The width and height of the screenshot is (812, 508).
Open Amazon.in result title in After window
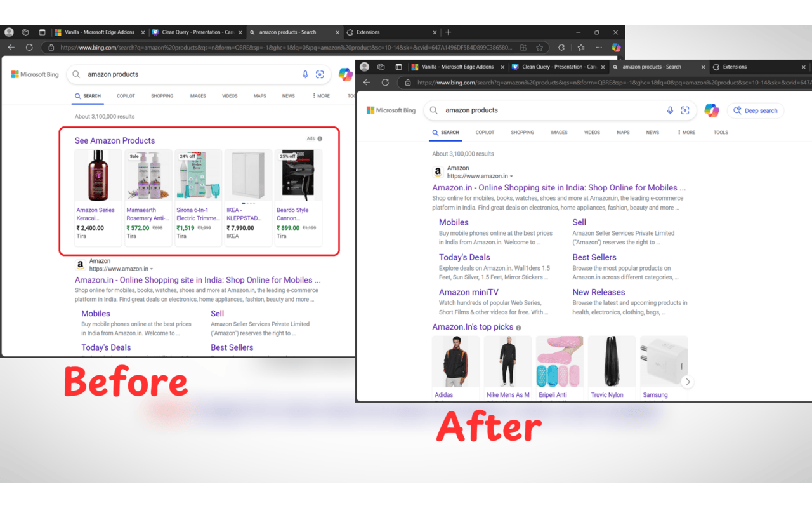click(559, 188)
